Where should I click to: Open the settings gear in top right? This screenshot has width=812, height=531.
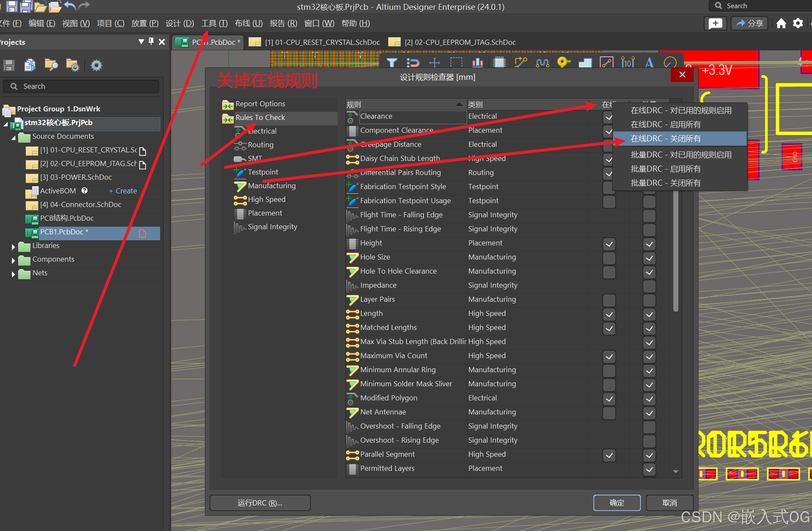pos(797,23)
